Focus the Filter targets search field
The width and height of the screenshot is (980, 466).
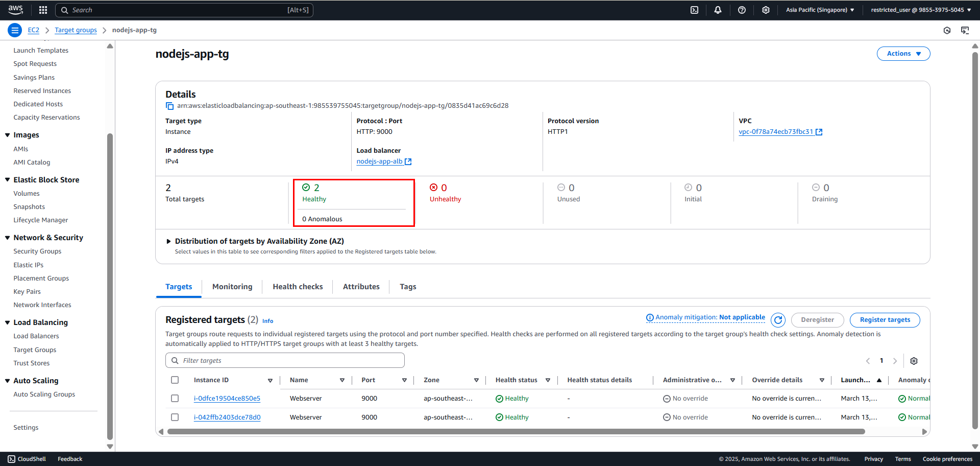click(x=285, y=360)
